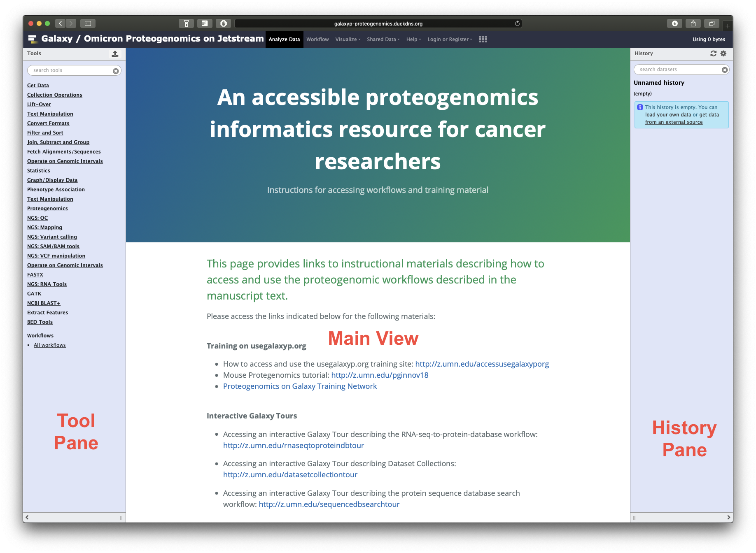Expand the GATK tool section

pyautogui.click(x=34, y=294)
